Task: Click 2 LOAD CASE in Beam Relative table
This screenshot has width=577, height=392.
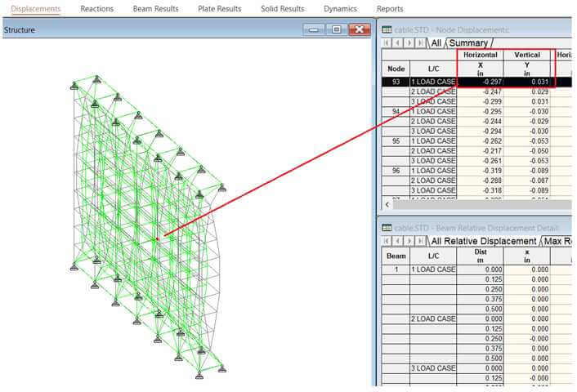Action: pyautogui.click(x=433, y=318)
